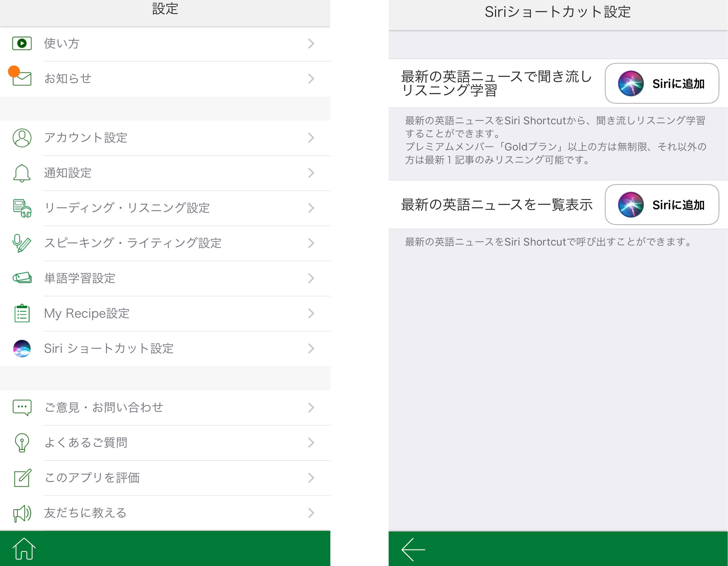The width and height of the screenshot is (728, 566).
Task: Expand the リーディング・リスニング設定 chevron
Action: (311, 208)
